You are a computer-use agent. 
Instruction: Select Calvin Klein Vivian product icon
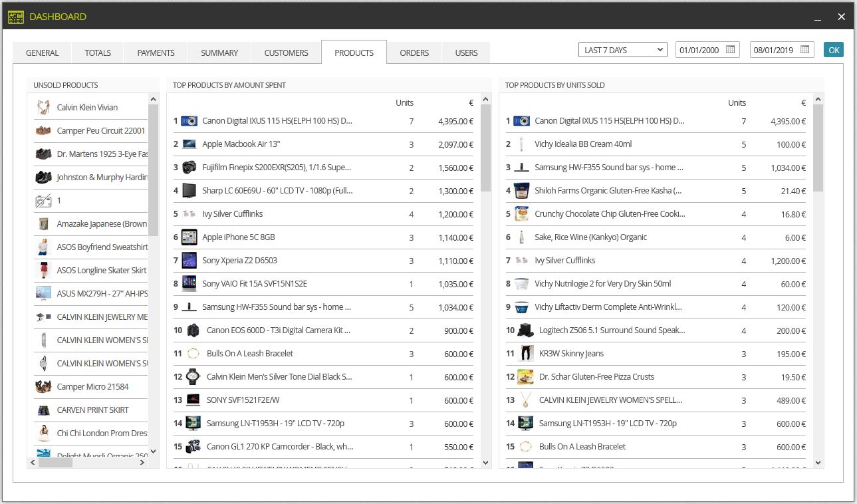click(x=44, y=107)
